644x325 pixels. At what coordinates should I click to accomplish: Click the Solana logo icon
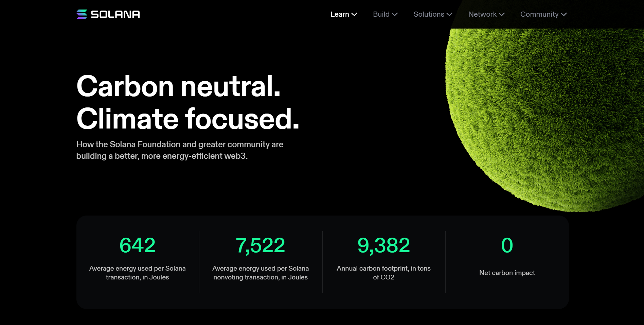82,14
